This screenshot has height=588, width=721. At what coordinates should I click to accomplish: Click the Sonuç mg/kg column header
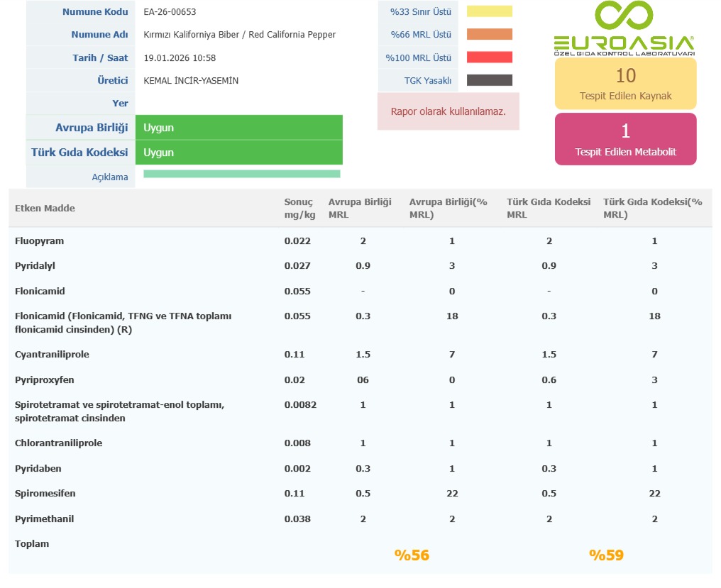coord(299,208)
